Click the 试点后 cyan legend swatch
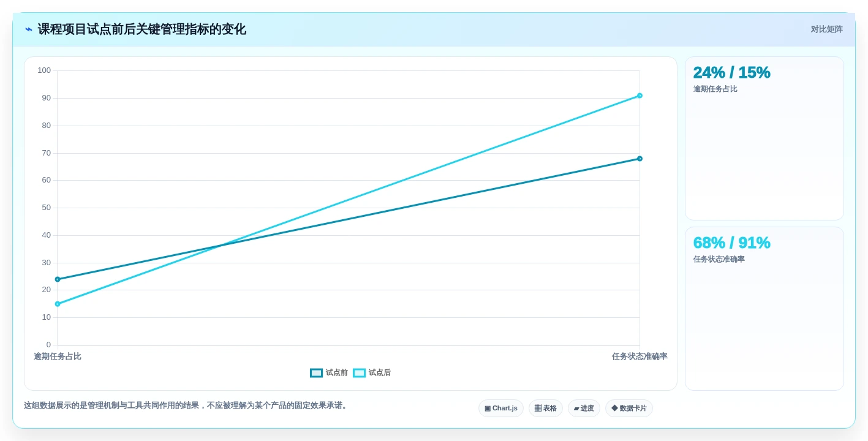This screenshot has width=868, height=441. point(359,373)
